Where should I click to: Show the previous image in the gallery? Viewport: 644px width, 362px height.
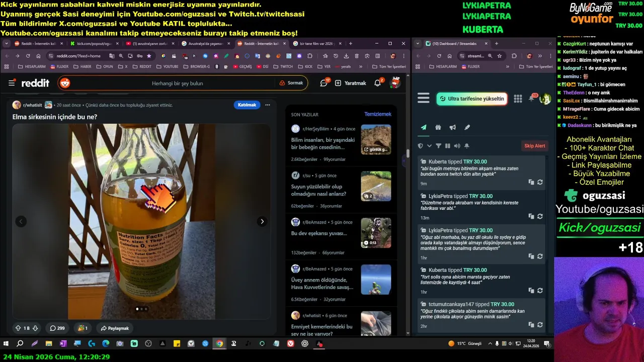click(x=21, y=221)
